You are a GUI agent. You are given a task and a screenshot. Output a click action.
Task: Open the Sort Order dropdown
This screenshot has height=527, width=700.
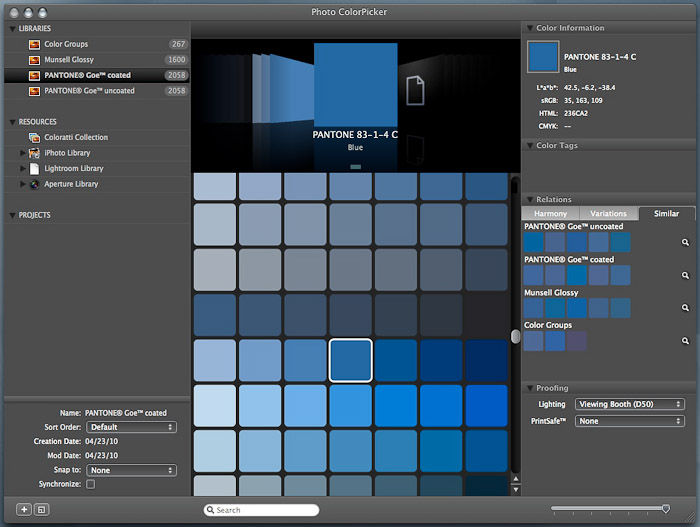point(131,427)
